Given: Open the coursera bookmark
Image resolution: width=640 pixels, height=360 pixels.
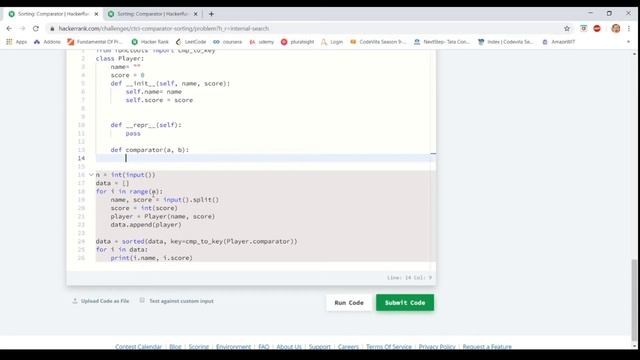Looking at the screenshot, I should click(x=228, y=42).
